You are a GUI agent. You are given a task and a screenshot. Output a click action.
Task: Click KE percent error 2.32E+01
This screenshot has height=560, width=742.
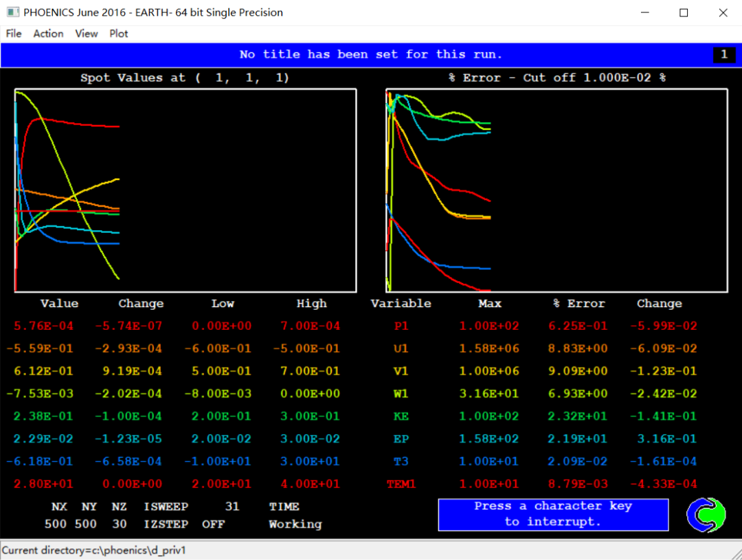click(x=577, y=416)
